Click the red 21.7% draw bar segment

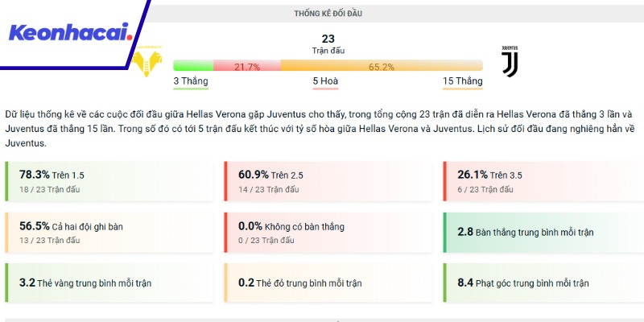246,66
